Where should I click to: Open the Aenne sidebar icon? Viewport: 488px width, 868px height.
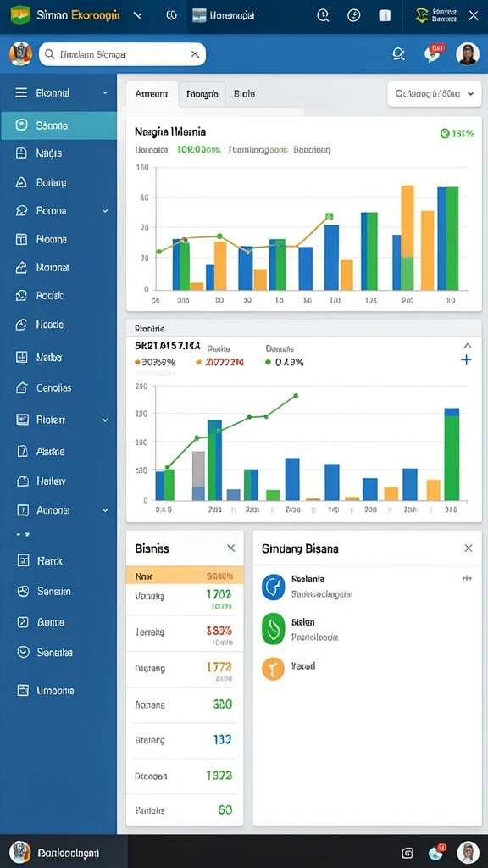point(23,622)
